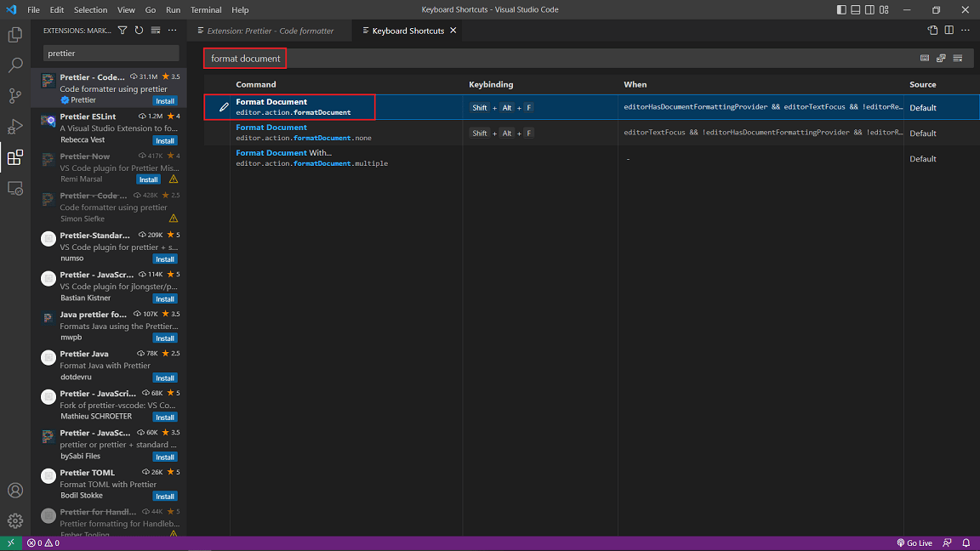
Task: Install Prettier - Code formatter by Prettier
Action: (x=165, y=101)
